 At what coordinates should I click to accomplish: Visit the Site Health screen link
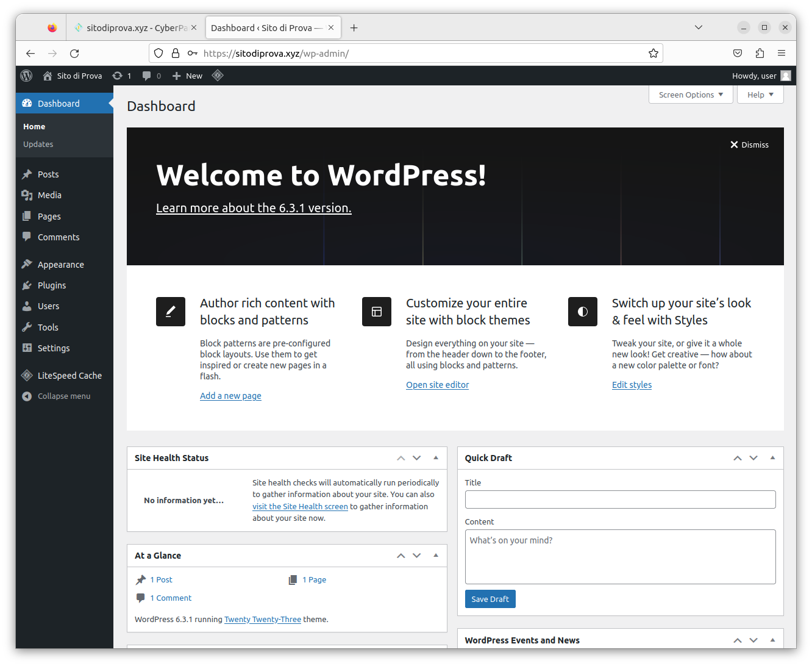(x=300, y=507)
